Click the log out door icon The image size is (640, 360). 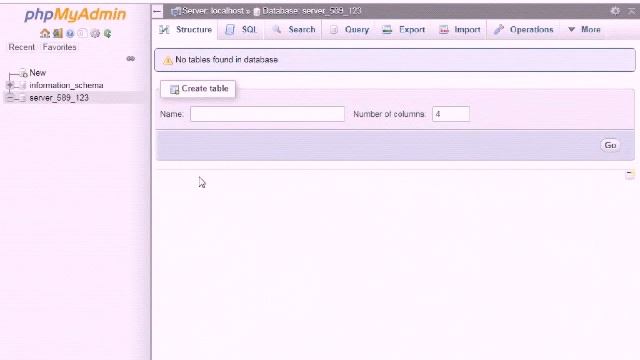click(58, 33)
